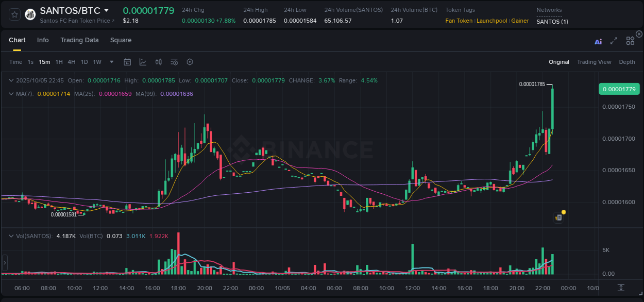The height and width of the screenshot is (302, 644).
Task: Switch to the Trading Data tab
Action: pos(79,40)
